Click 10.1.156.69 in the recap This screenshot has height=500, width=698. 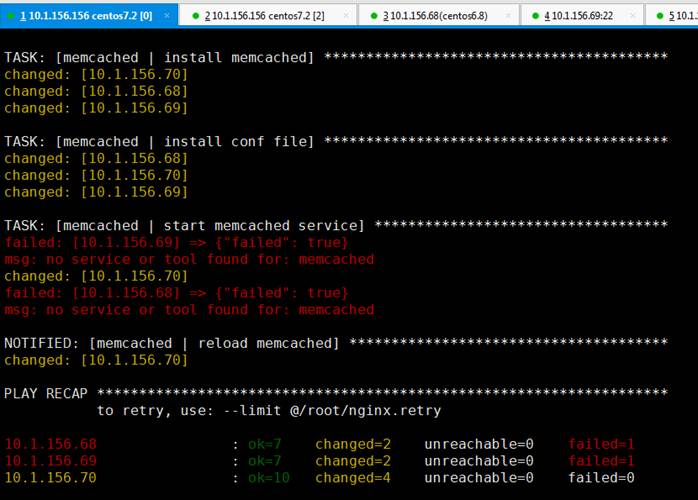coord(50,461)
